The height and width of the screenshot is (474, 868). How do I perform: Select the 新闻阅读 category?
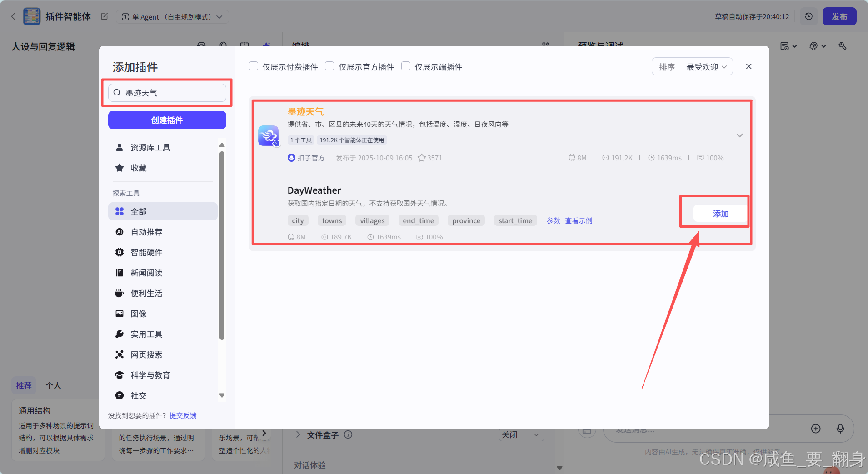tap(163, 273)
